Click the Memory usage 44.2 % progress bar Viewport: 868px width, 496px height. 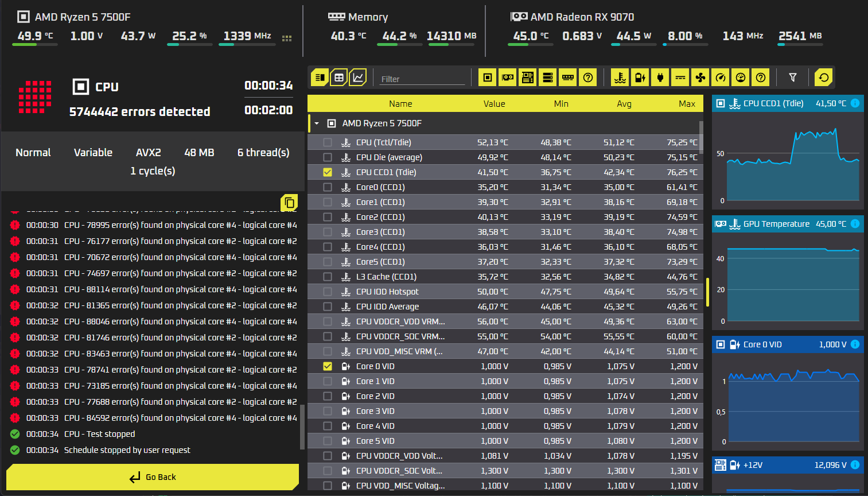click(x=399, y=45)
